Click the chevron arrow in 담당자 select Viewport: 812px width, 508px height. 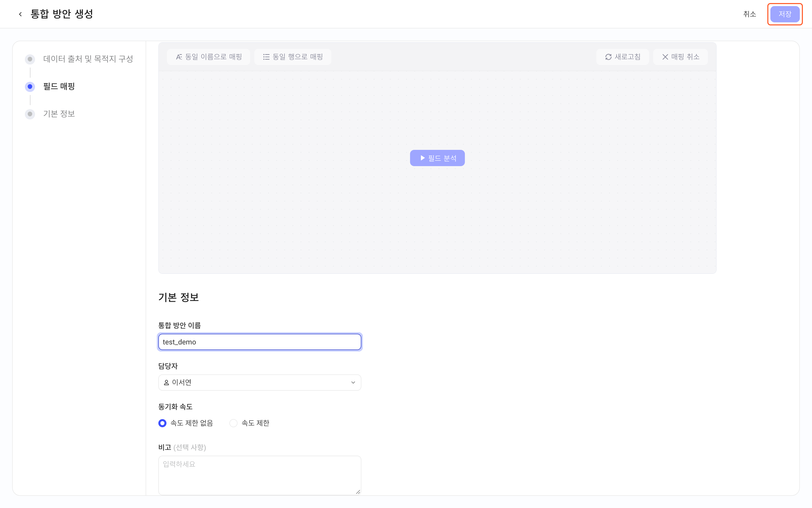tap(353, 382)
